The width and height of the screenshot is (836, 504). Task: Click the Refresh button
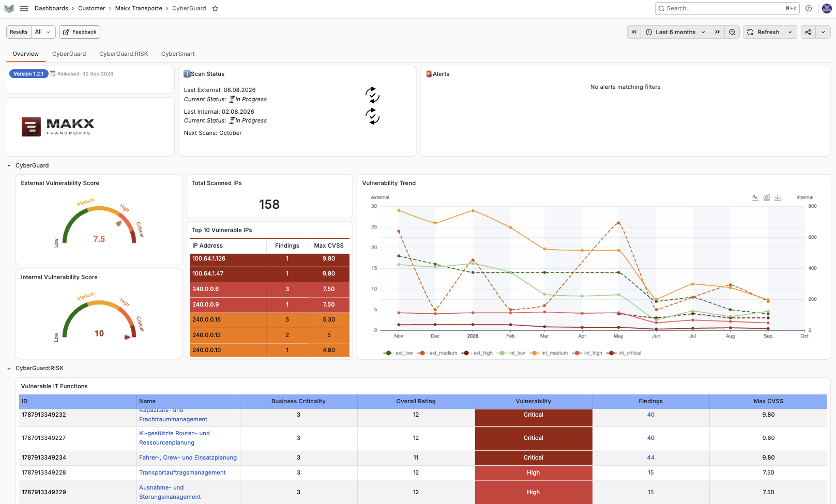(x=763, y=32)
